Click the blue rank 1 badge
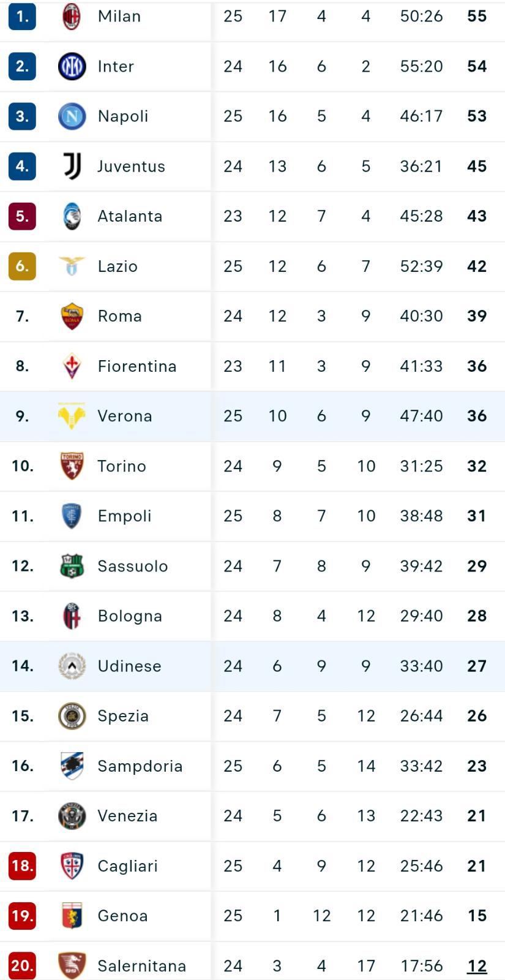 22,17
